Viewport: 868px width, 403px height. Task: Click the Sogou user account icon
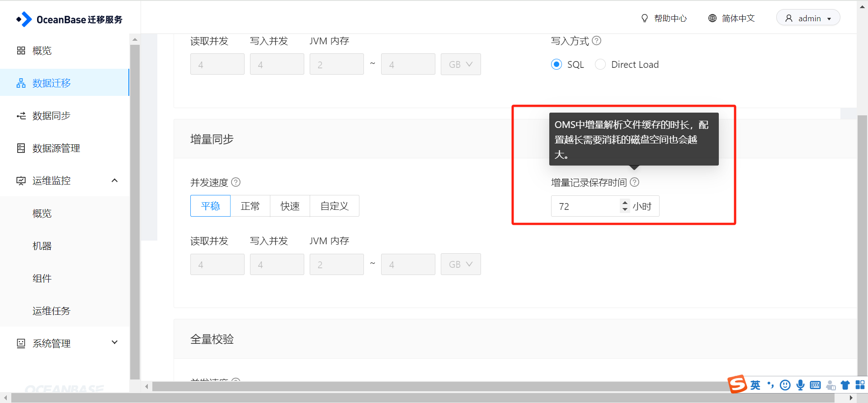(x=831, y=385)
